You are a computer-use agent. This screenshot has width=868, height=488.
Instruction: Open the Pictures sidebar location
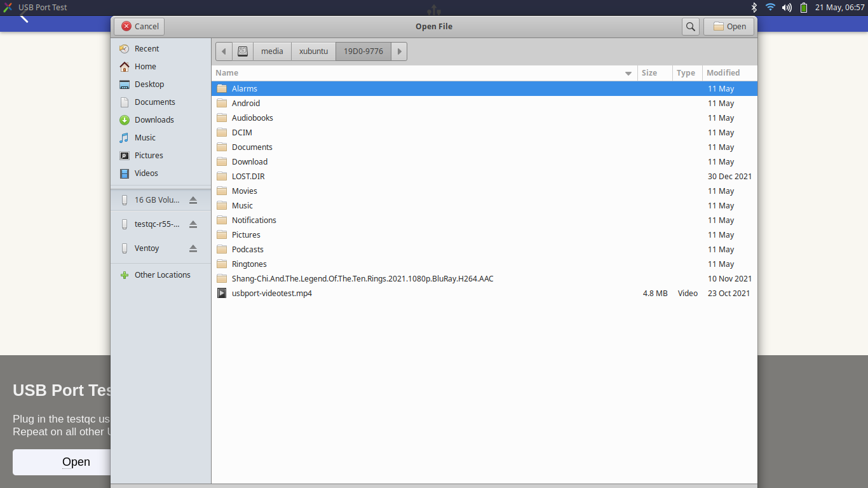click(150, 155)
